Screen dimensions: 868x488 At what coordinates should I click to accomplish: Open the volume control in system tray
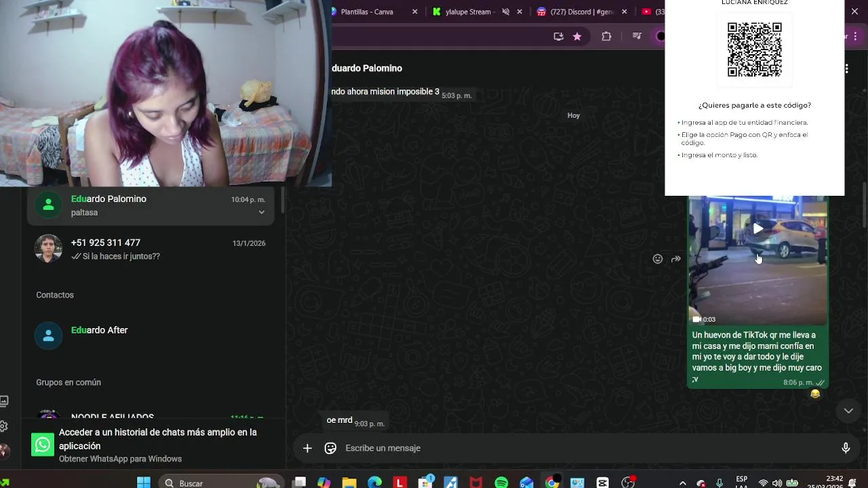point(777,483)
